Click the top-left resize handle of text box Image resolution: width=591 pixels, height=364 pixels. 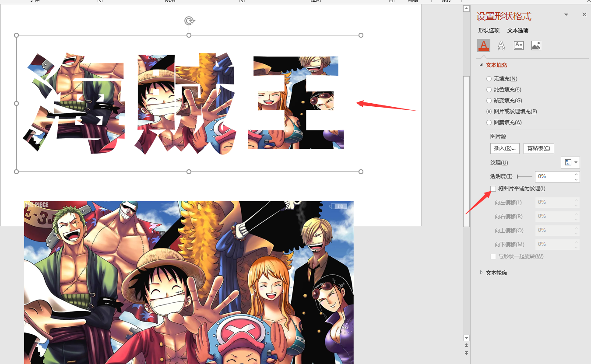(x=17, y=35)
